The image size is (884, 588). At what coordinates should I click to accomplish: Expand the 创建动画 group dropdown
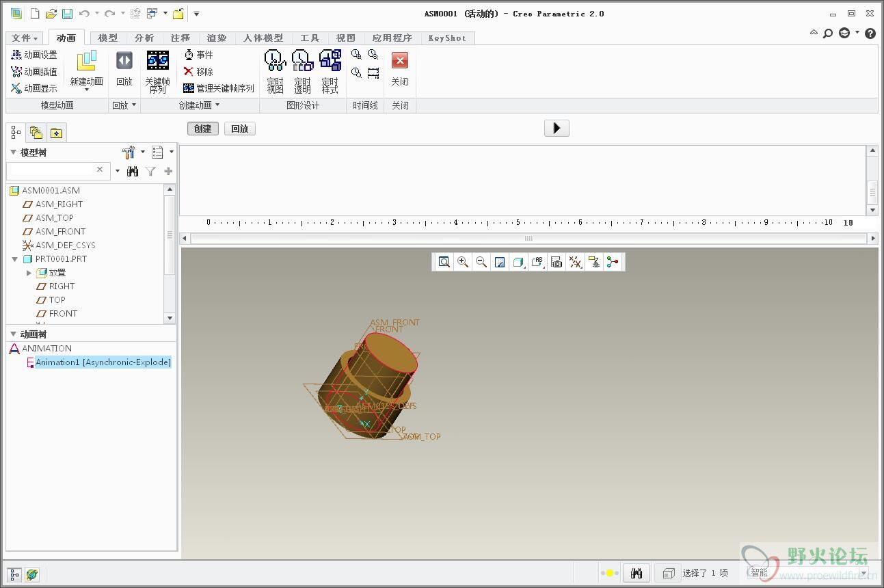200,105
